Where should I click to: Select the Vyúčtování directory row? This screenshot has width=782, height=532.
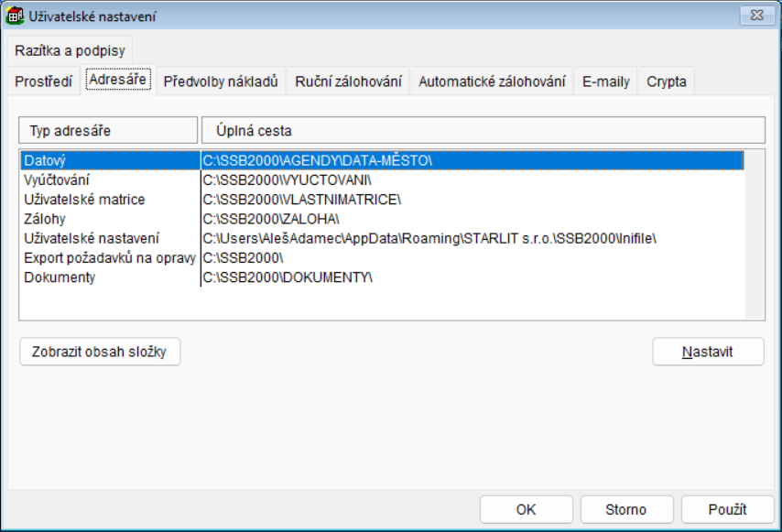coord(110,179)
